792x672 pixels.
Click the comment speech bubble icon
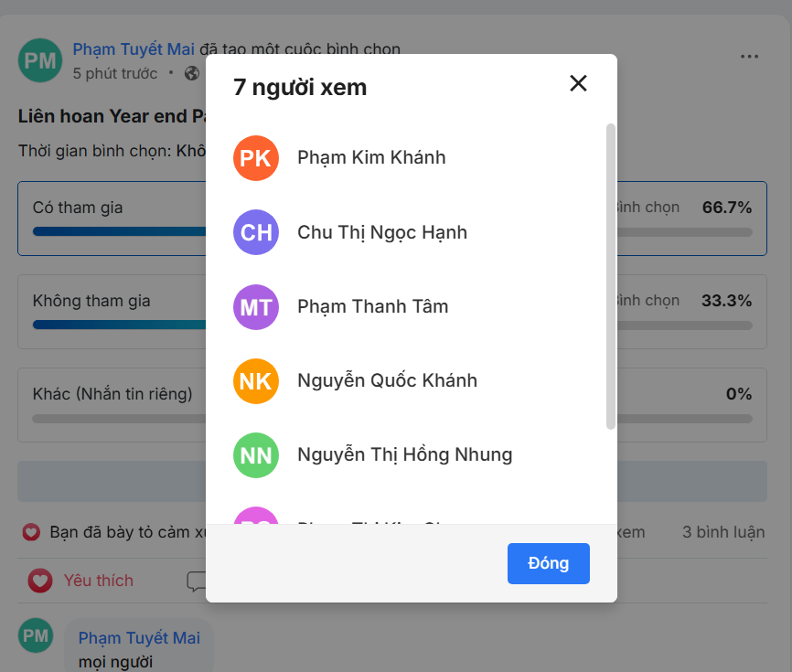[x=196, y=581]
